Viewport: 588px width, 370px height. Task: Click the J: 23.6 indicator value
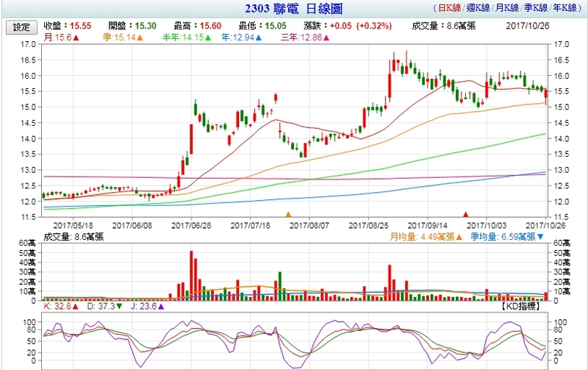point(143,307)
